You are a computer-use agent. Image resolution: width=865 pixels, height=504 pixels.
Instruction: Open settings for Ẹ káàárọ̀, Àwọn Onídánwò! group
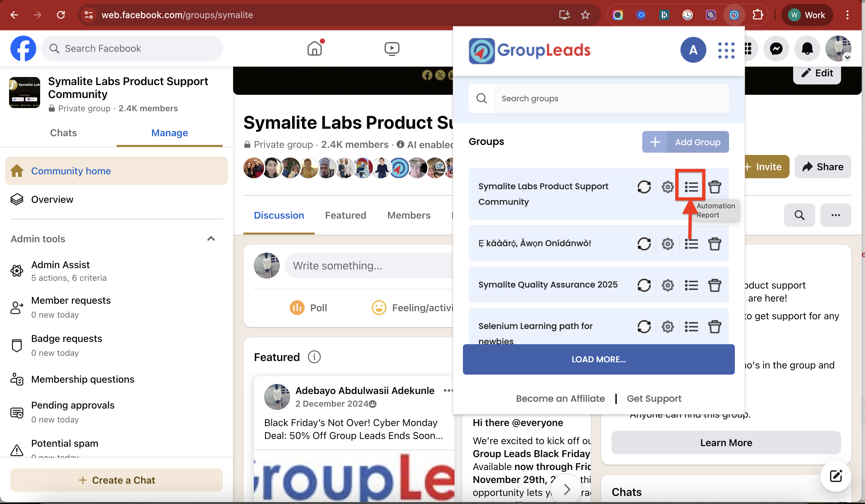click(x=667, y=244)
